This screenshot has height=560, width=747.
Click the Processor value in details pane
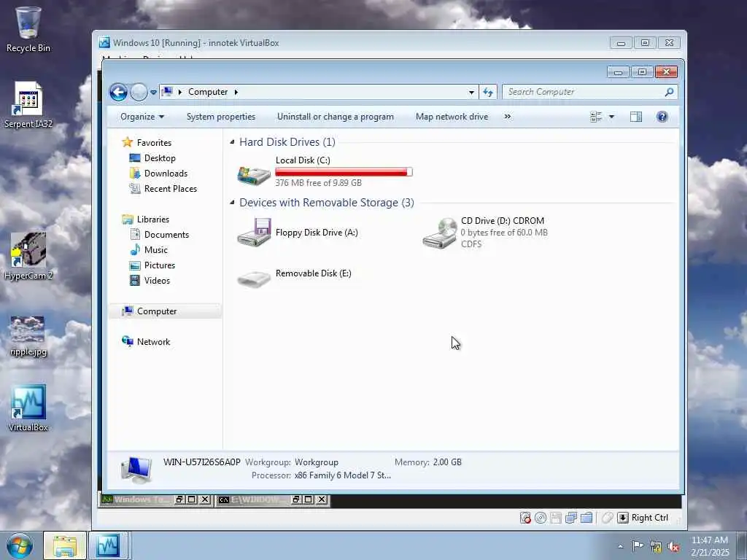[343, 475]
